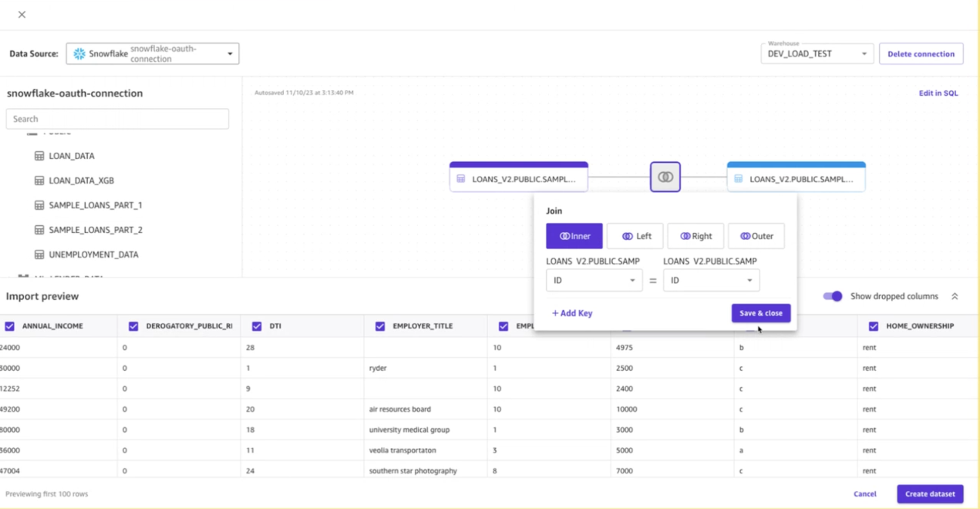Uncheck the ANNUAL_INCOME column checkbox
The width and height of the screenshot is (980, 509).
(x=10, y=326)
